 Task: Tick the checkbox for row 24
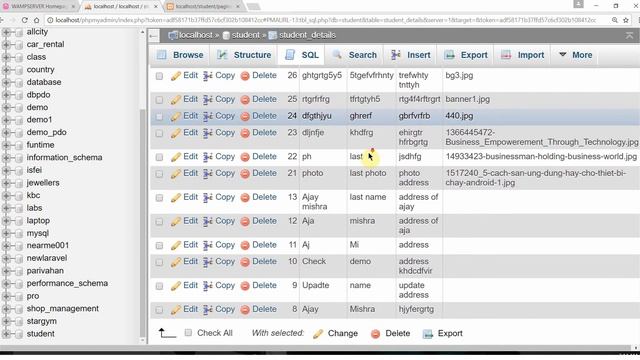coord(159,117)
